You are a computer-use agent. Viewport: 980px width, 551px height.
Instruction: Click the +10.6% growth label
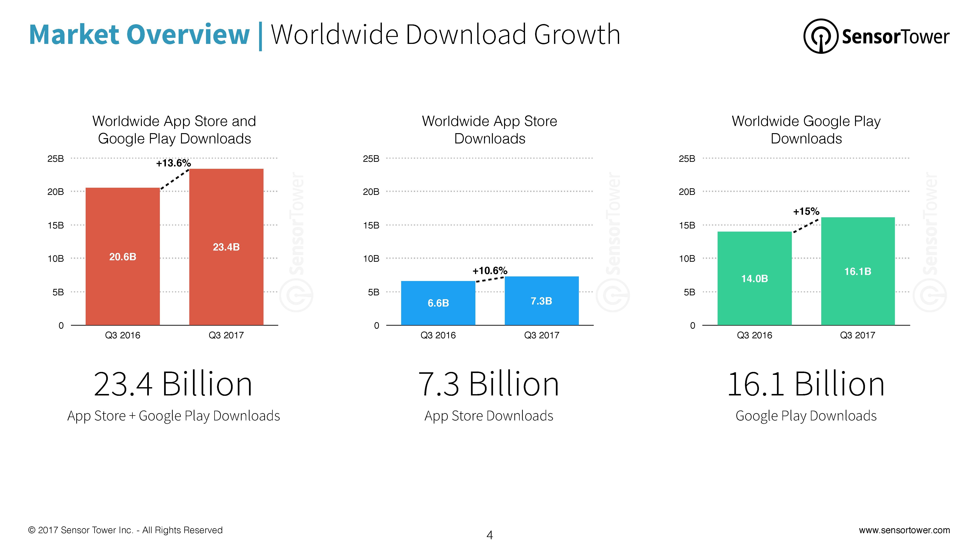coord(490,271)
